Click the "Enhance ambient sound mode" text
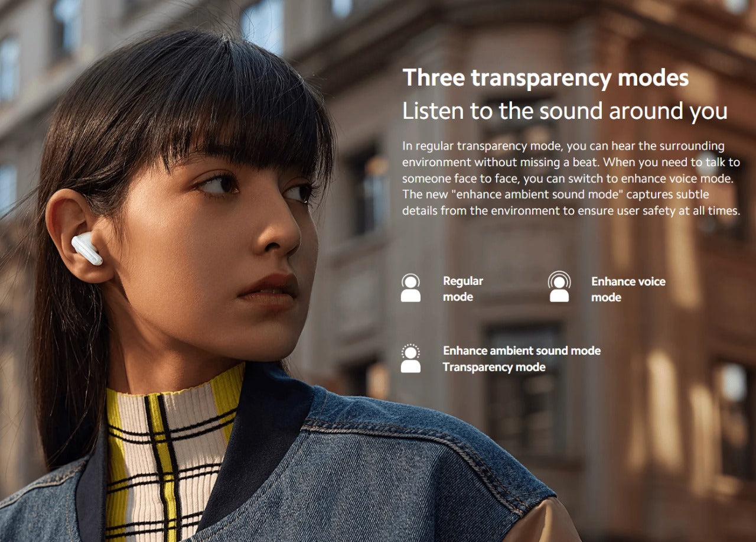The height and width of the screenshot is (542, 756). pyautogui.click(x=522, y=350)
